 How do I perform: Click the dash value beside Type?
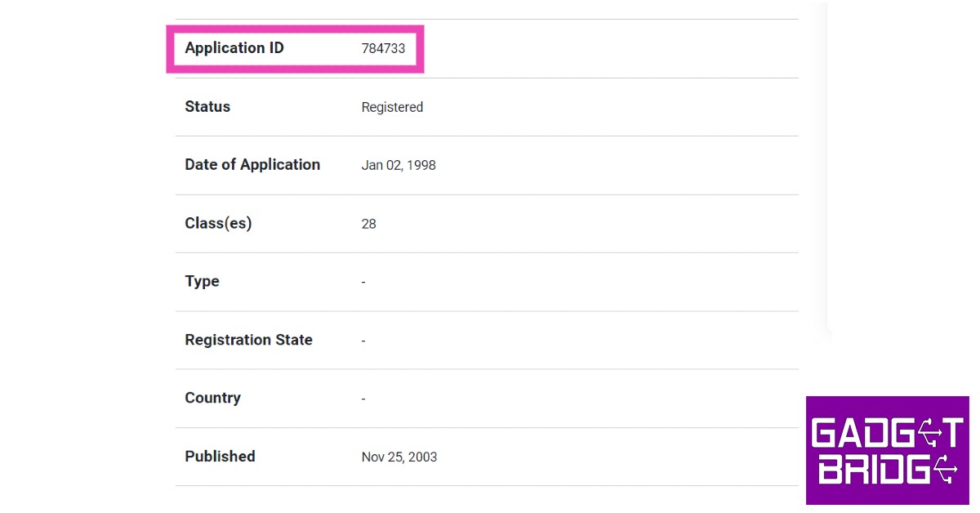click(363, 282)
